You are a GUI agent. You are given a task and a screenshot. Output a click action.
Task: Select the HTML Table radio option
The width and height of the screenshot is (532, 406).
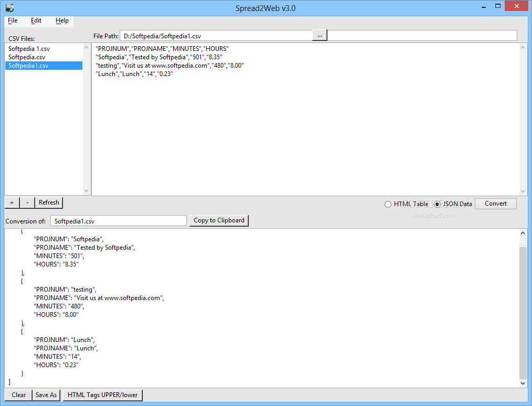pos(406,204)
